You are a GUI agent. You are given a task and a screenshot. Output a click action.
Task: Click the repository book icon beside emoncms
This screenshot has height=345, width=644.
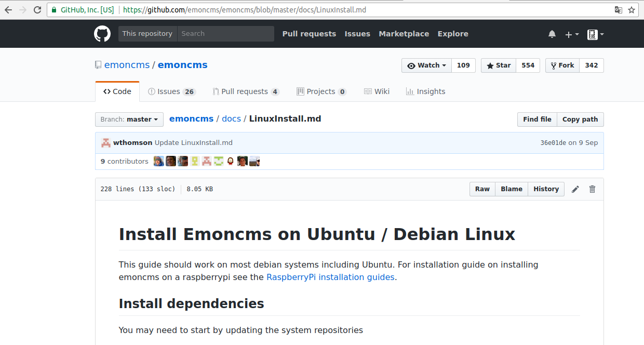coord(98,65)
